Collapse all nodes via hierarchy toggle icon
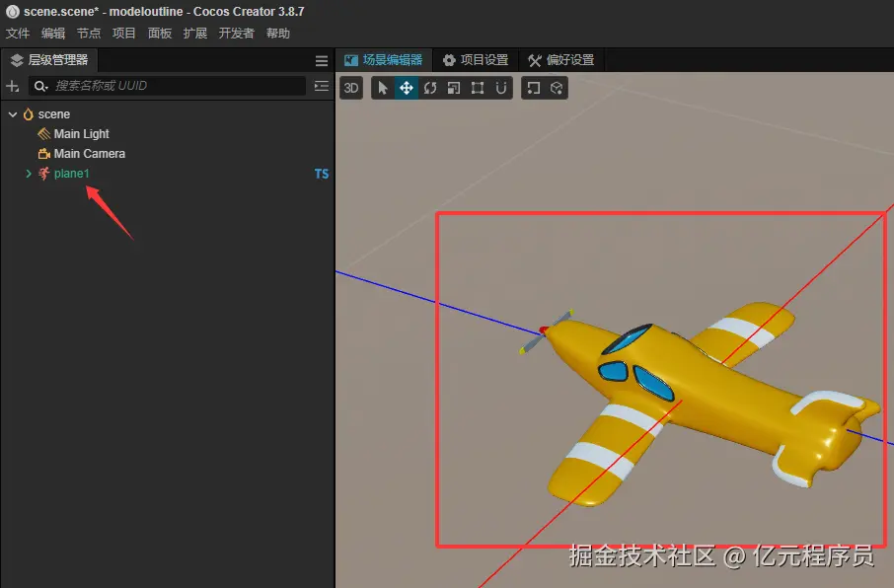Screen dimensions: 894x588 click(x=322, y=86)
